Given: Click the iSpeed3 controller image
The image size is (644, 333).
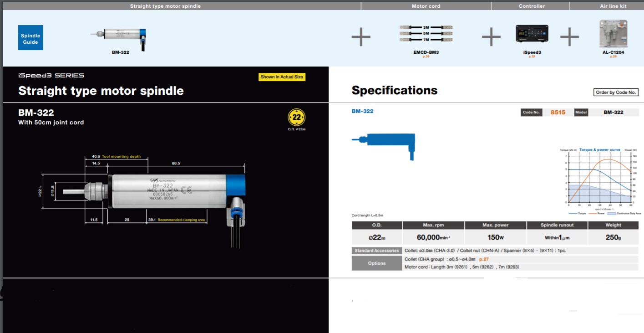Looking at the screenshot, I should coord(532,35).
